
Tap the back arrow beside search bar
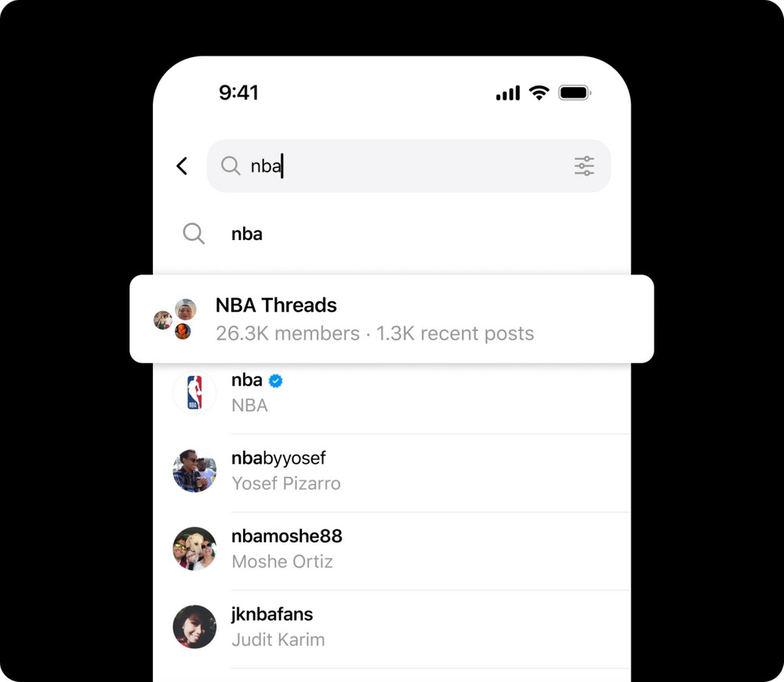click(182, 166)
